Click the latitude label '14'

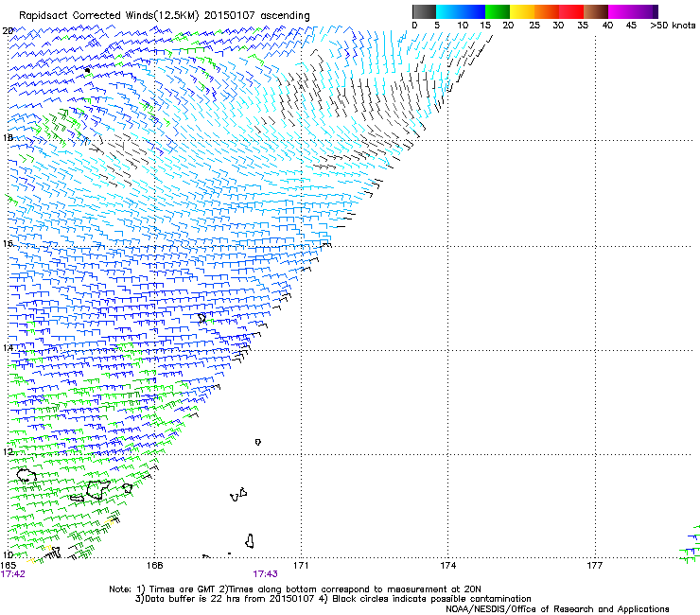8,348
